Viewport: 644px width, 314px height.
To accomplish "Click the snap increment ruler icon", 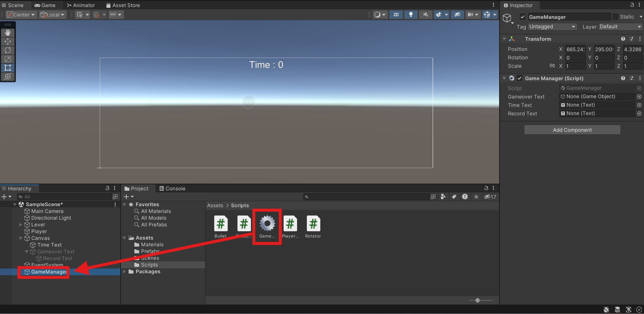I will (113, 14).
